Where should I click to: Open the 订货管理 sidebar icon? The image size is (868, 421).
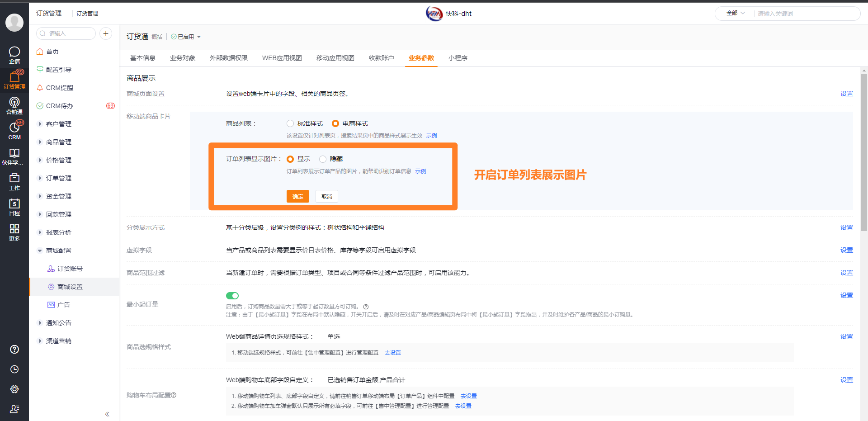(x=14, y=80)
